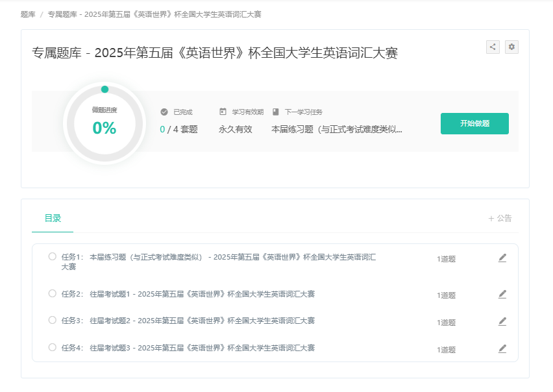Click the 0% progress ring
This screenshot has height=392, width=553.
[104, 123]
